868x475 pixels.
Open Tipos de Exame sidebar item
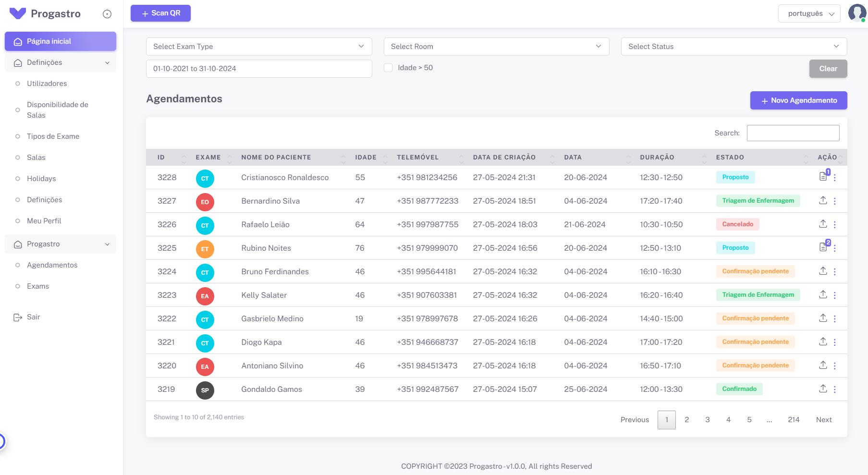(53, 136)
